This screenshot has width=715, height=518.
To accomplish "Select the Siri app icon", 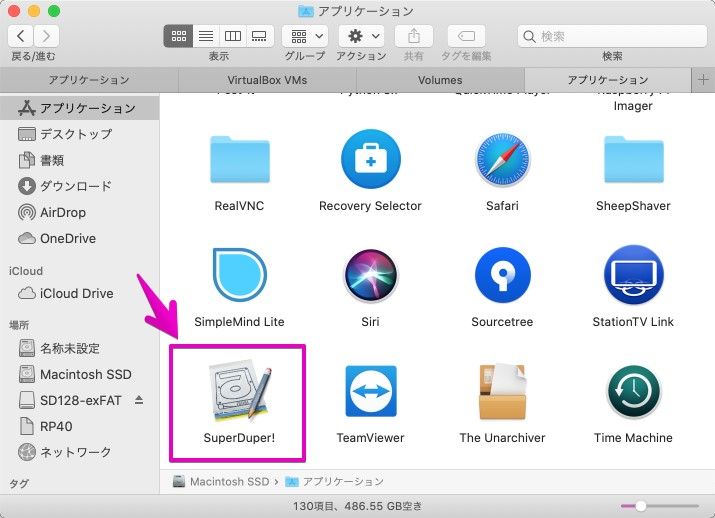I will coord(371,275).
